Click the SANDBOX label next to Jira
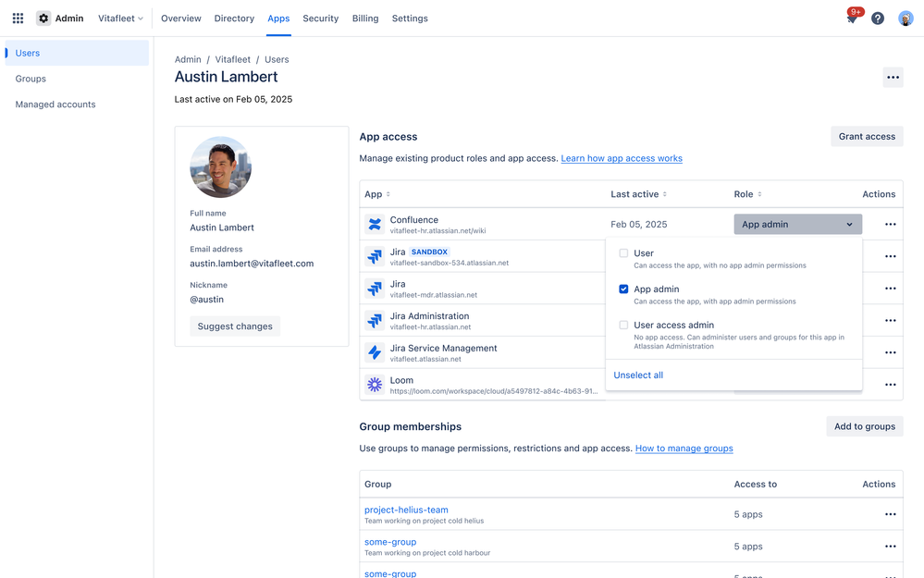 click(x=429, y=252)
